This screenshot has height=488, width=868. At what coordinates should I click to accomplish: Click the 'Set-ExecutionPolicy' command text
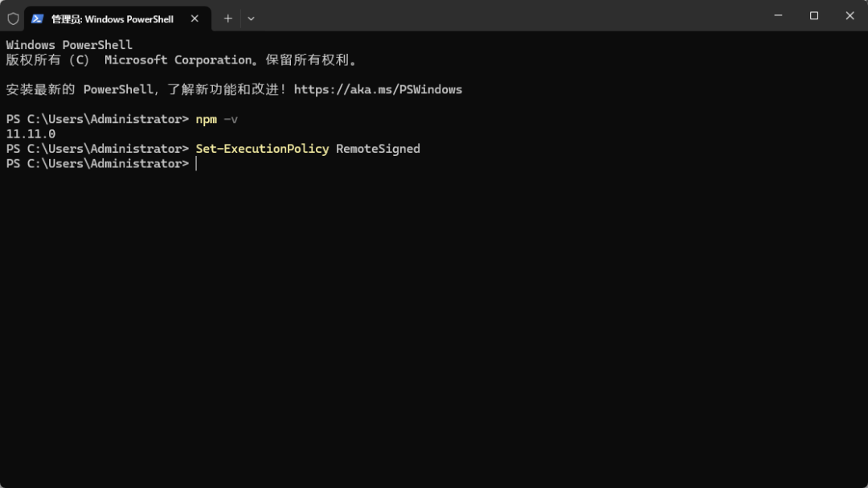pyautogui.click(x=262, y=149)
